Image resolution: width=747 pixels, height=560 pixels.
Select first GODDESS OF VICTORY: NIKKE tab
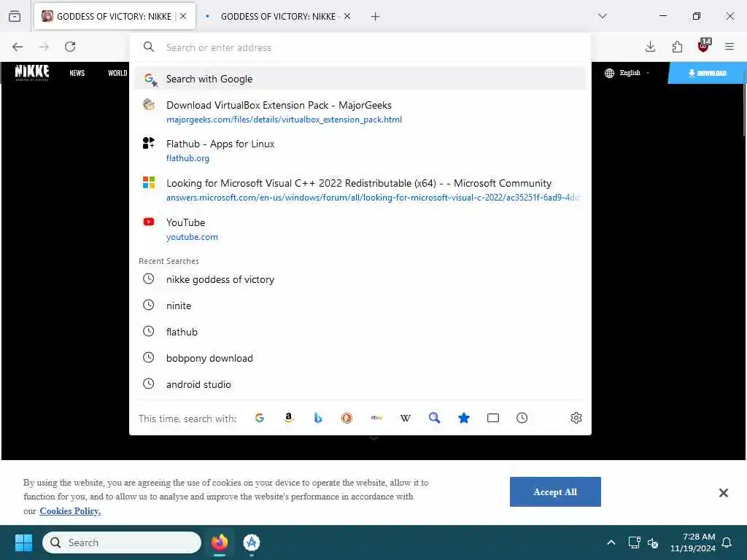coord(115,16)
